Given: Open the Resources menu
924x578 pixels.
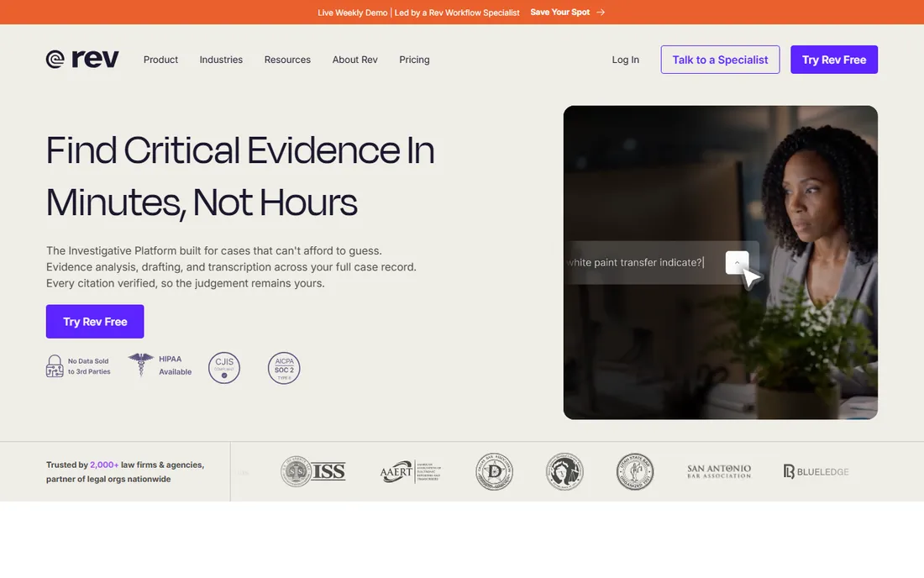Looking at the screenshot, I should point(287,60).
